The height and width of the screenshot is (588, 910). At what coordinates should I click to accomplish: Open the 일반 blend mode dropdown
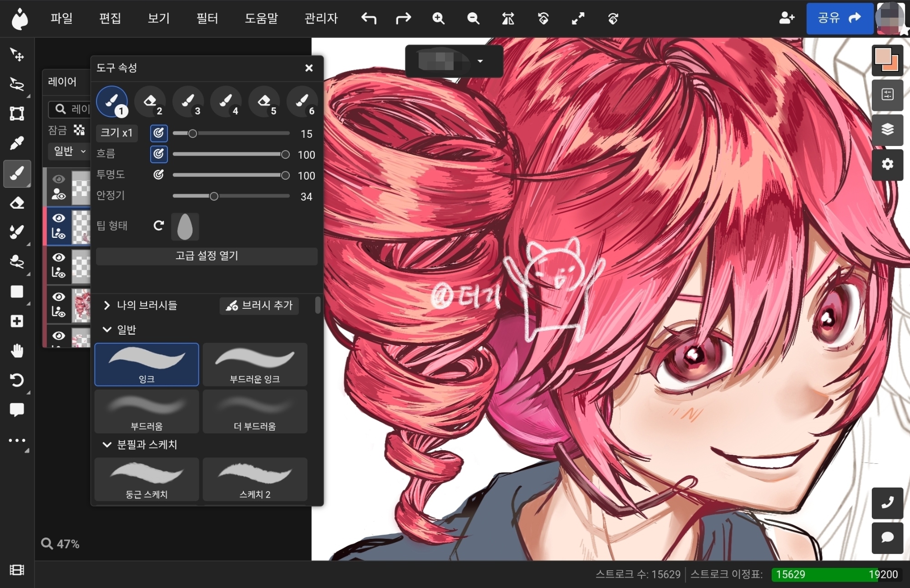[x=70, y=151]
